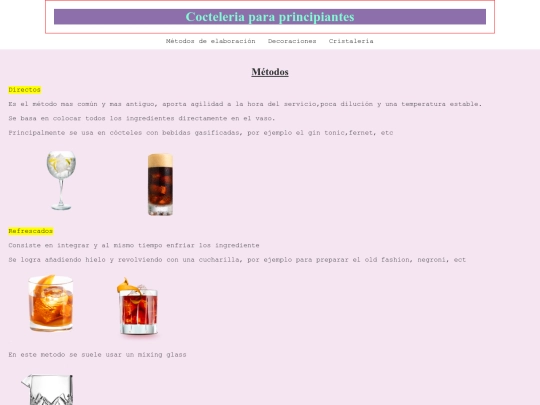Viewport: 540px width, 405px height.
Task: Click the highlighted Refrescados label
Action: [31, 231]
